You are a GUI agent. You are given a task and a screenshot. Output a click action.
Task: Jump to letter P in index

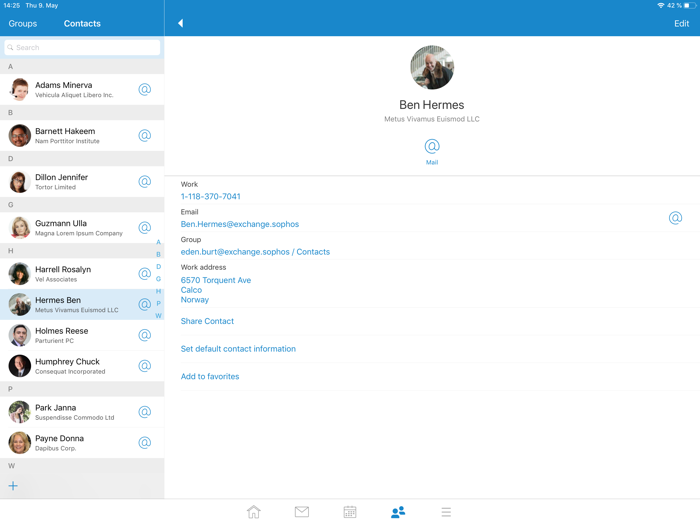coord(158,304)
